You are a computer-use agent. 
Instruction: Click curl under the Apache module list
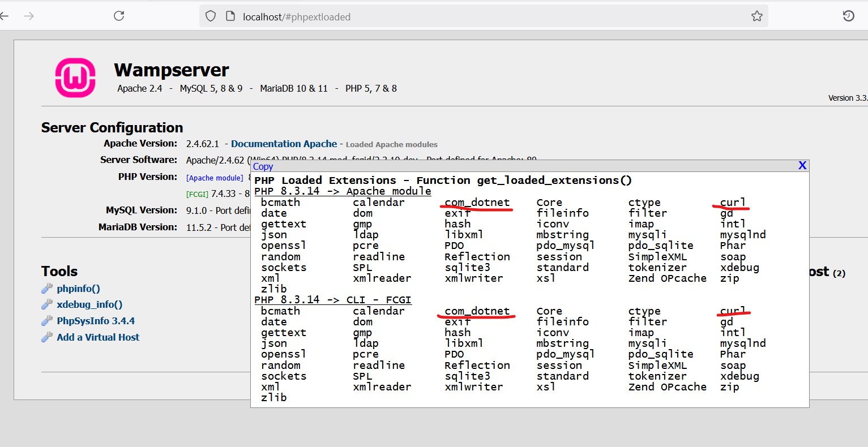click(733, 203)
